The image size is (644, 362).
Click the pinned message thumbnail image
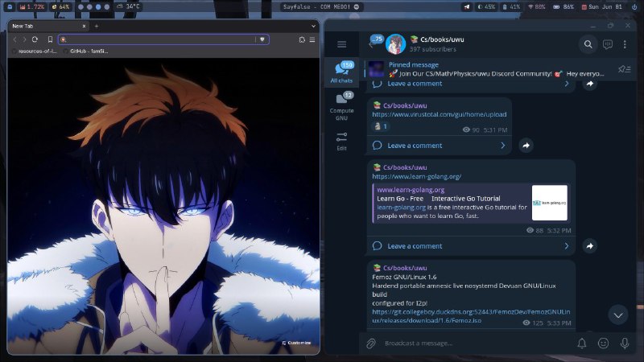[x=376, y=69]
